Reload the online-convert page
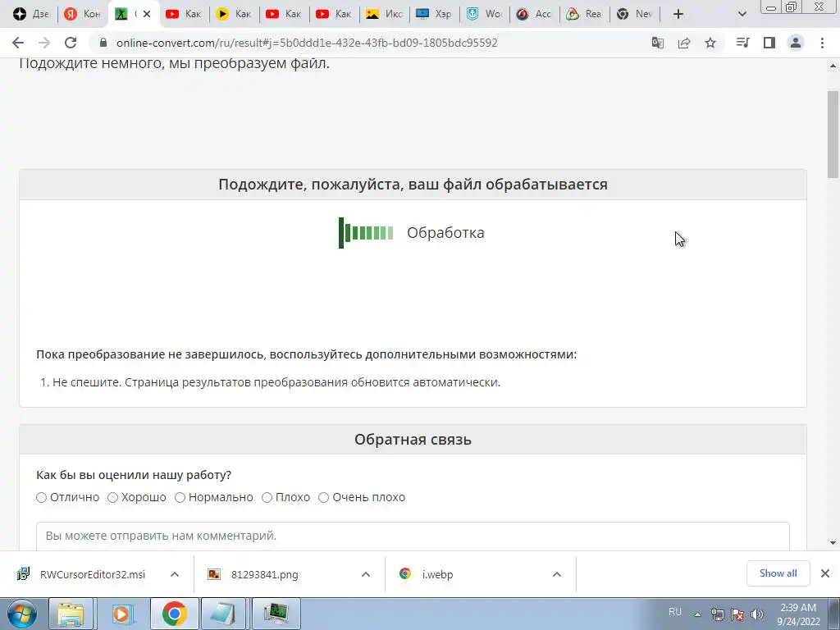The height and width of the screenshot is (630, 840). pos(71,43)
